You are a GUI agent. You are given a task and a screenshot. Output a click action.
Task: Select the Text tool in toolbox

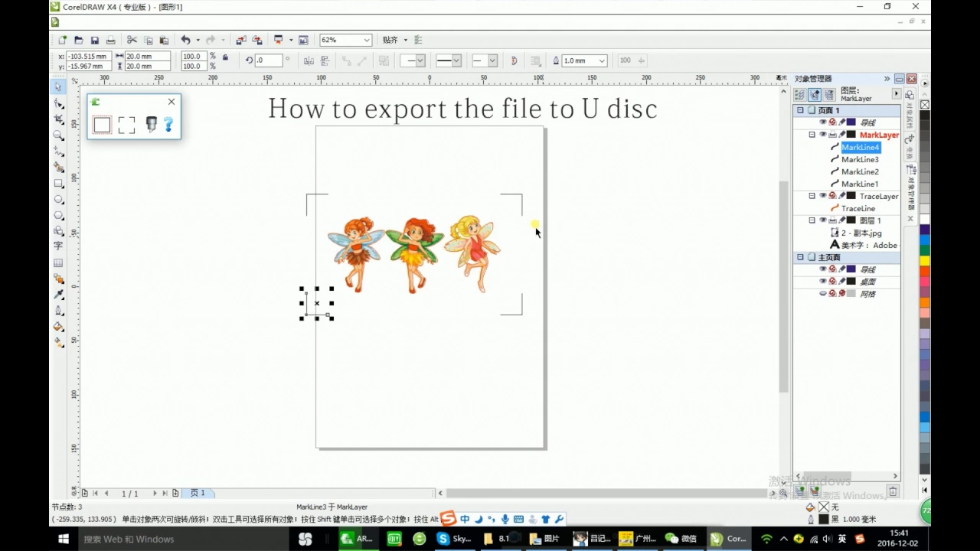(58, 246)
